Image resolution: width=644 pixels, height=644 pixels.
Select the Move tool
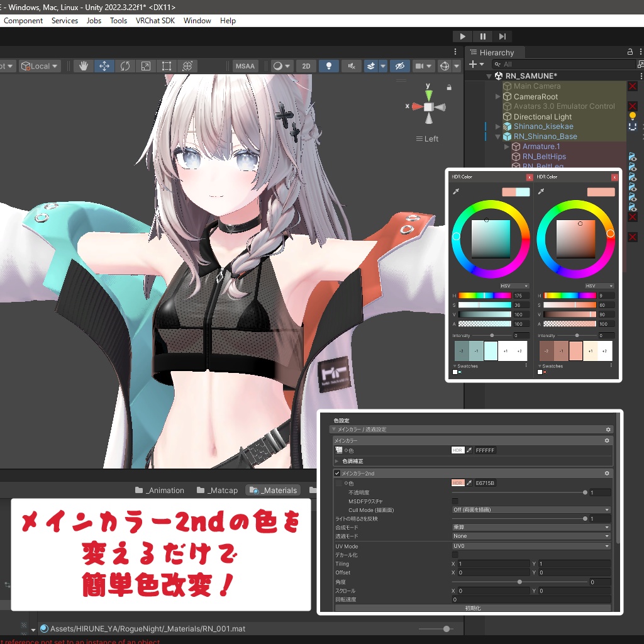pyautogui.click(x=104, y=66)
